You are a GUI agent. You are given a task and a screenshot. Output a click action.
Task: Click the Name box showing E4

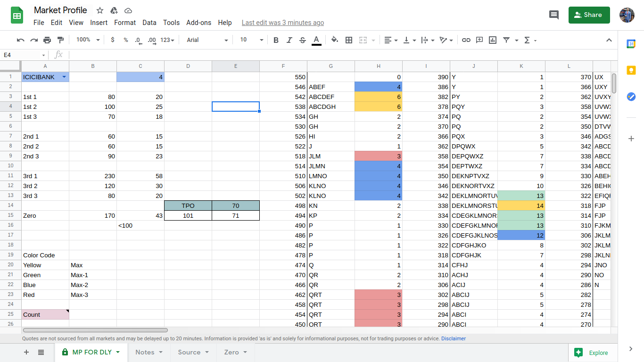24,55
